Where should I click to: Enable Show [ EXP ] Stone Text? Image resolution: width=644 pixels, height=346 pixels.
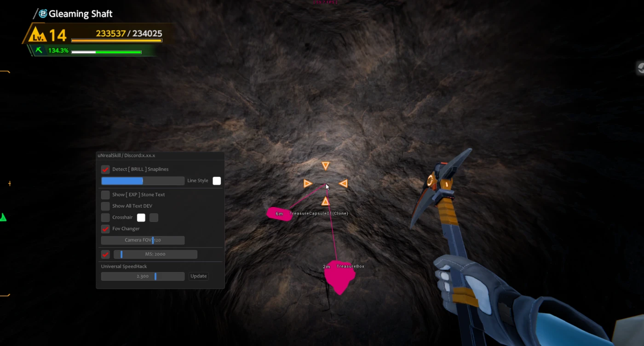[105, 194]
